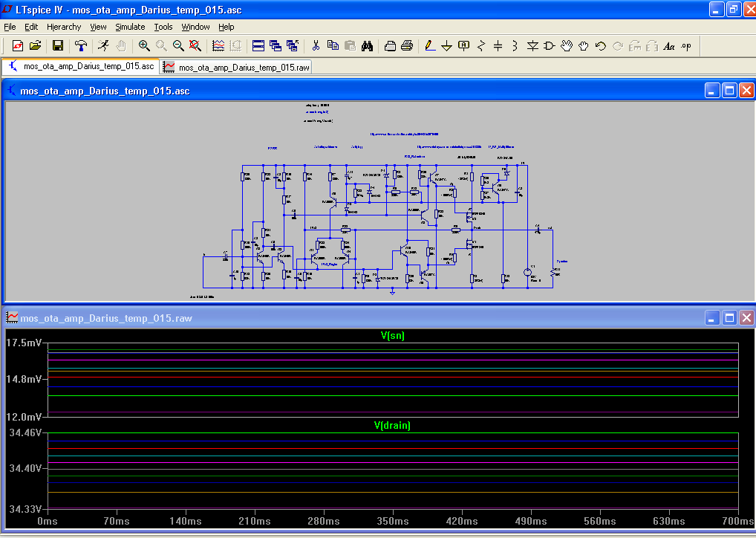Click the 12.0mV axis label
This screenshot has height=538, width=756.
tap(24, 416)
